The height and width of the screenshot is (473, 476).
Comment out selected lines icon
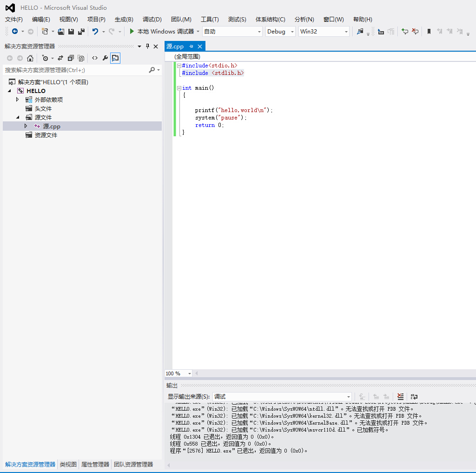[x=405, y=32]
